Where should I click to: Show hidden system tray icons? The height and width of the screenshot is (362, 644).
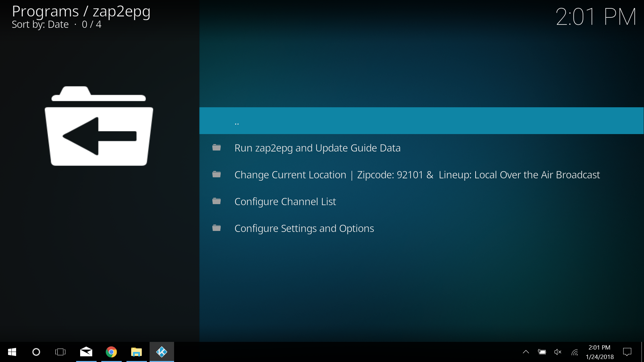526,352
